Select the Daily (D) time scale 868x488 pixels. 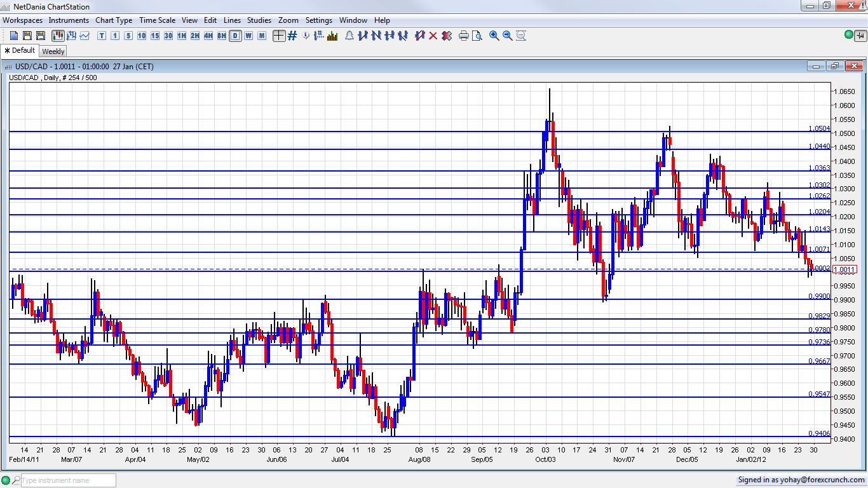[235, 36]
